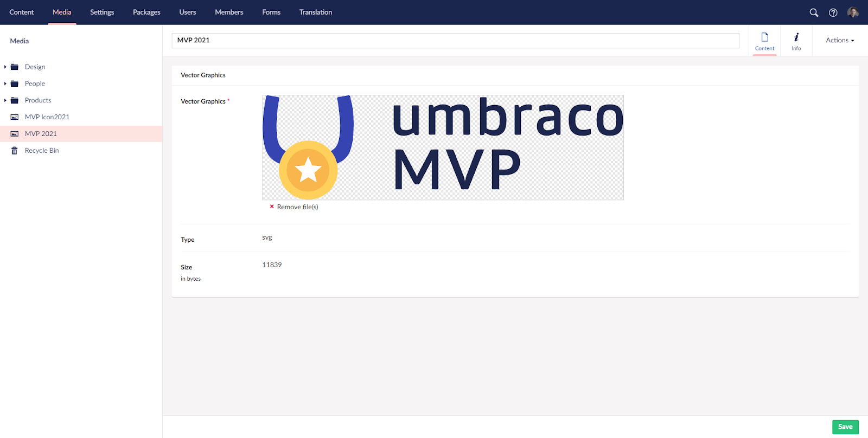Click the Size property label
Viewport: 868px width, 438px height.
pyautogui.click(x=186, y=267)
